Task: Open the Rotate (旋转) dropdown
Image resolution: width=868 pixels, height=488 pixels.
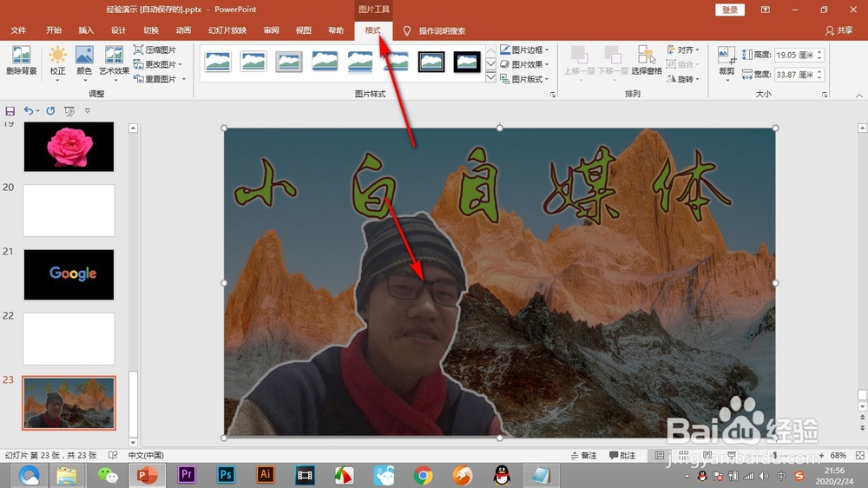Action: [683, 79]
